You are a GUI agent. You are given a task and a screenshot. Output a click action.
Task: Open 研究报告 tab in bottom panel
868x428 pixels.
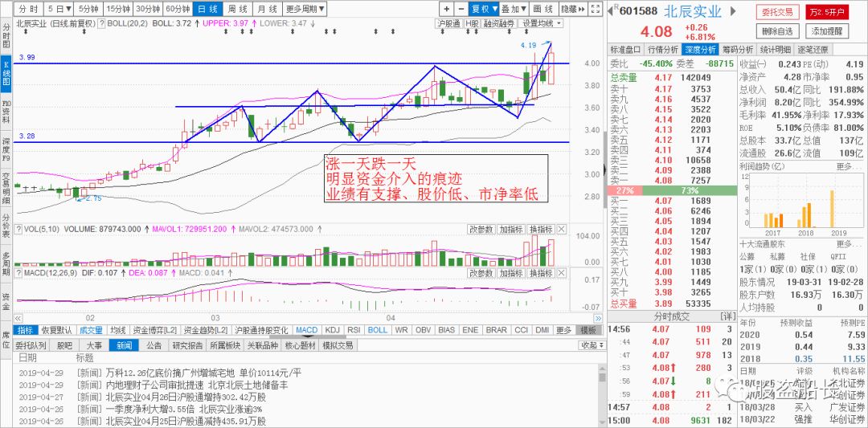pyautogui.click(x=186, y=345)
